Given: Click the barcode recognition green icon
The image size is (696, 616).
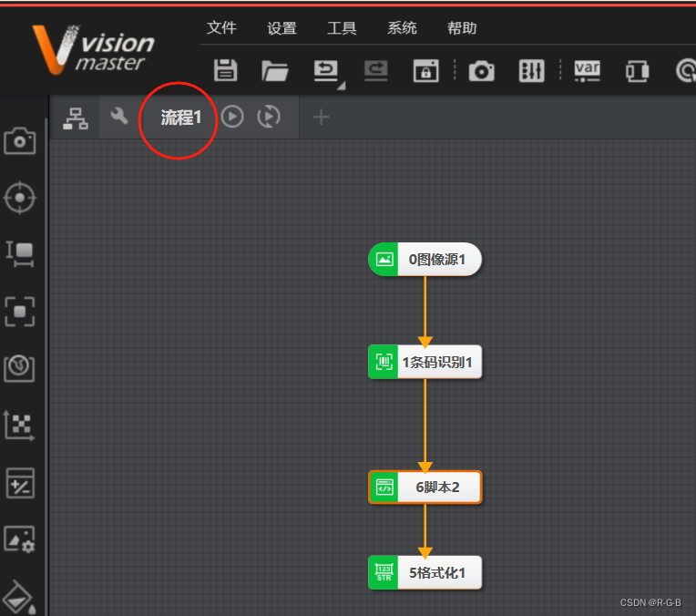Looking at the screenshot, I should click(x=384, y=362).
